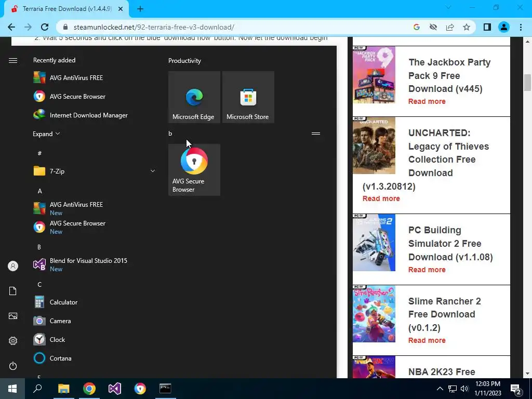Click the # letter header in app list
This screenshot has width=532, height=399.
tap(39, 153)
